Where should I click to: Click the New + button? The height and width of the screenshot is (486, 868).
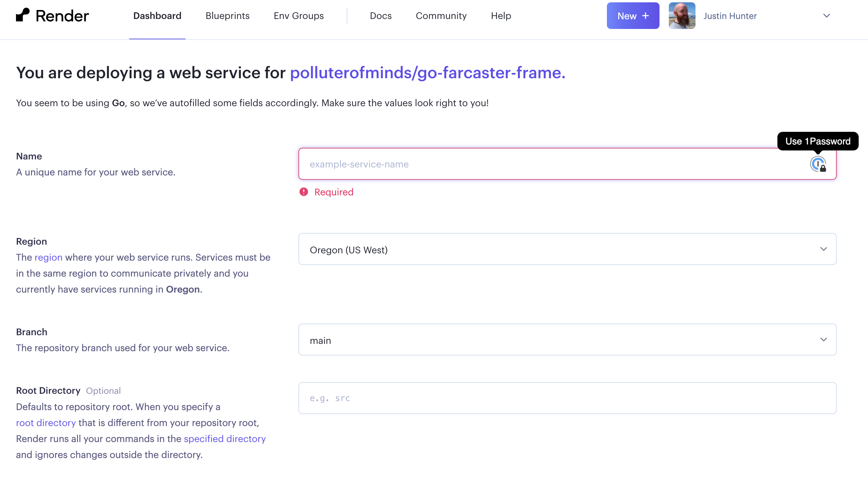coord(633,16)
